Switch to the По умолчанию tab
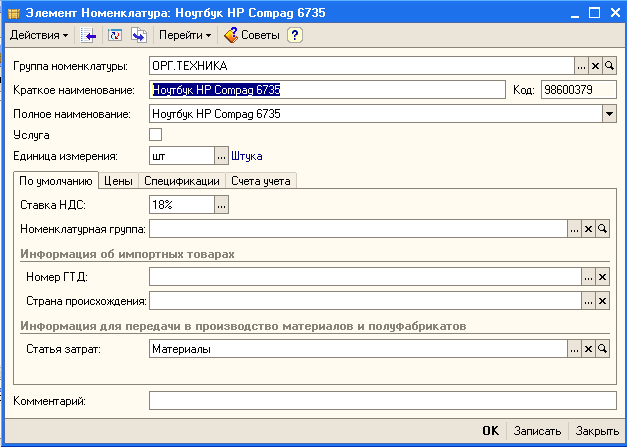Screen dimensions: 627x447 pyautogui.click(x=56, y=181)
